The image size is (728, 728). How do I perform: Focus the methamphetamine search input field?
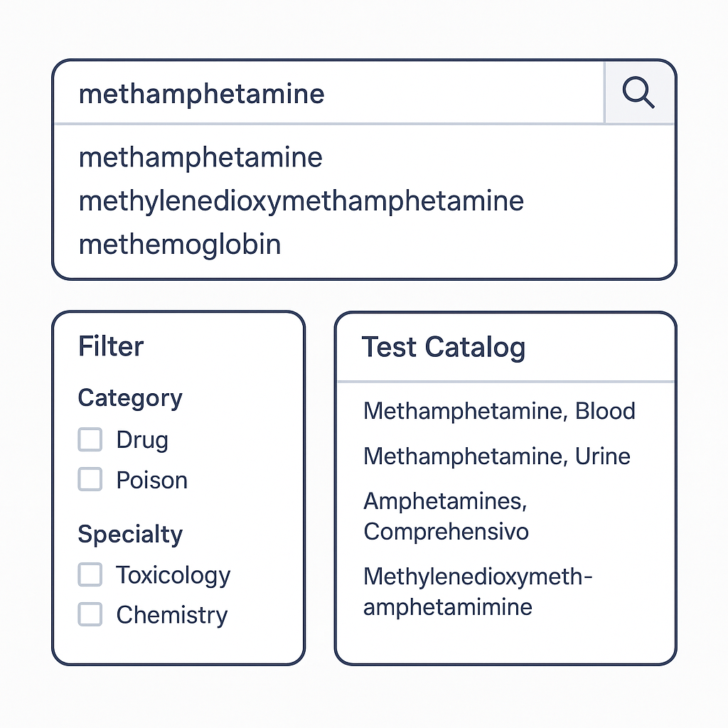(329, 93)
